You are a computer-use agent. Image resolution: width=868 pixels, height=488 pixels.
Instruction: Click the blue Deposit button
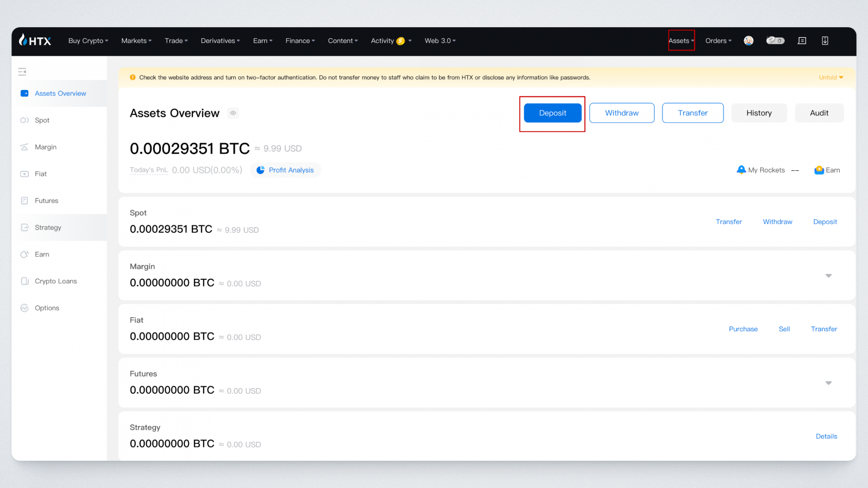[x=552, y=113]
